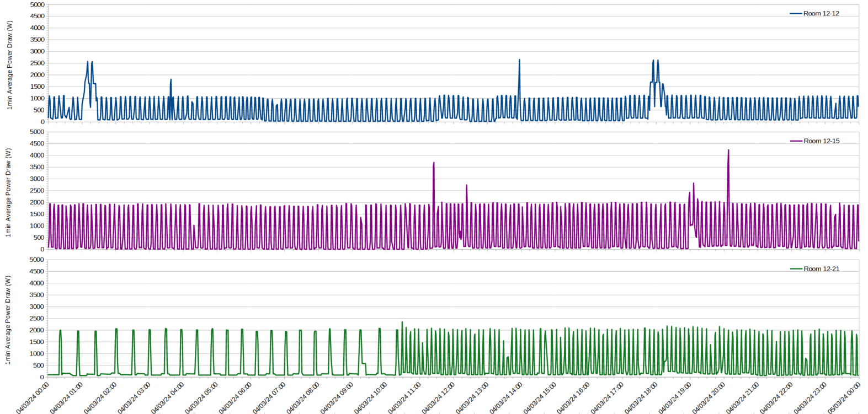Click the 04/03/24 07:00 x-axis label

269,397
